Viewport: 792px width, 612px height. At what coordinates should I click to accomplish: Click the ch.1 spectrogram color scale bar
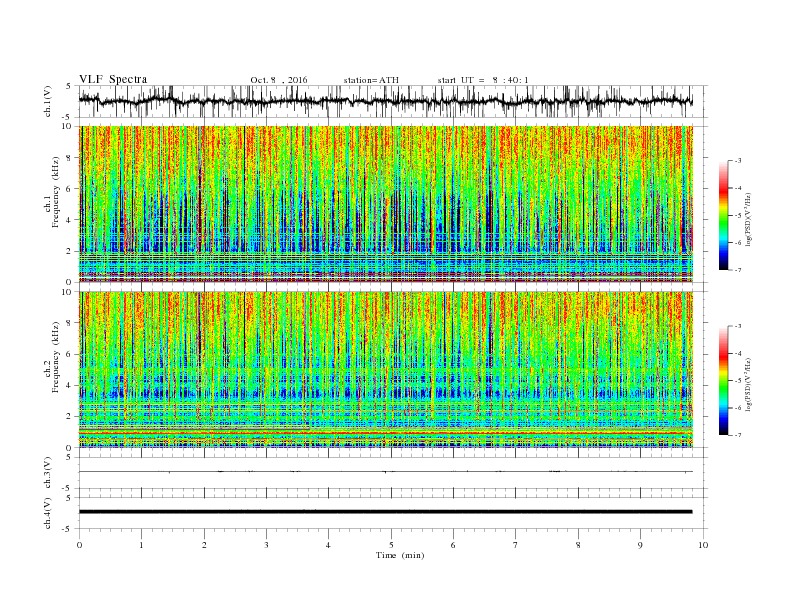tap(723, 215)
